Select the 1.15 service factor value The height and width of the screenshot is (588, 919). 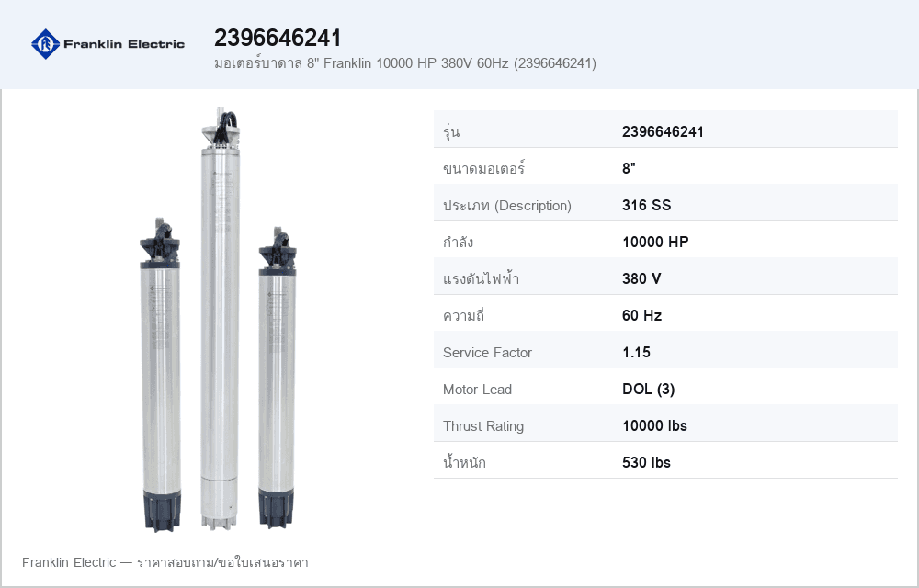click(x=636, y=353)
